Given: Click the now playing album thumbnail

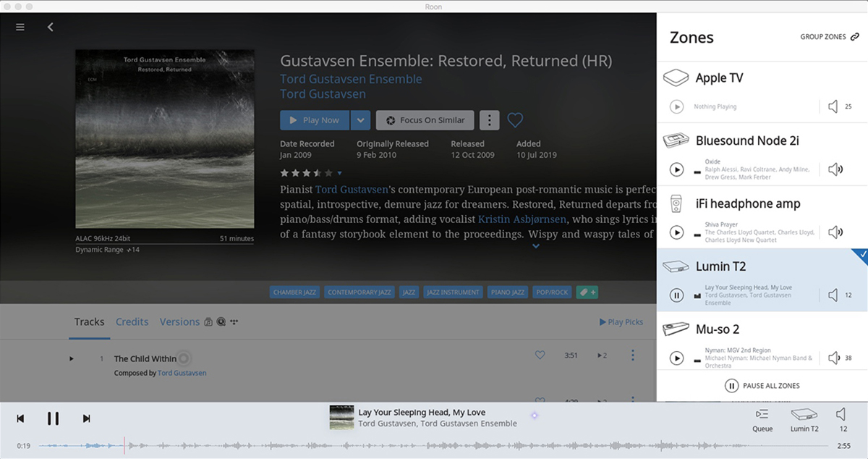Looking at the screenshot, I should (x=342, y=418).
